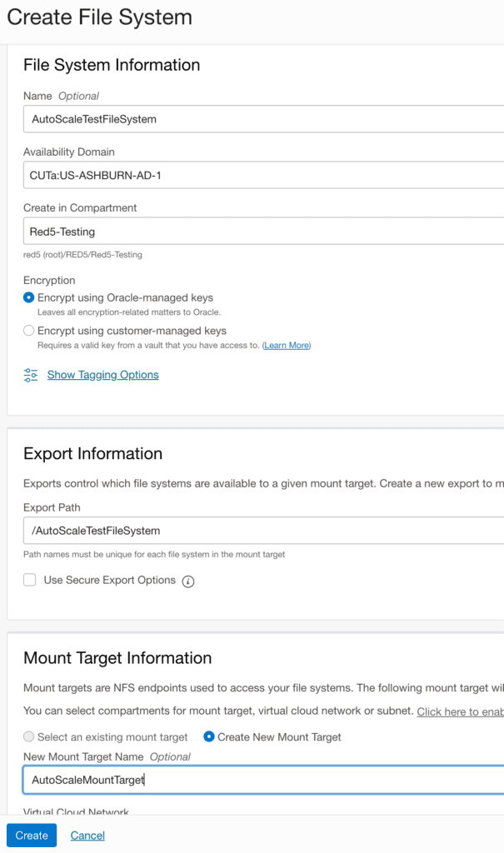Viewport: 504px width, 853px height.
Task: Click the compartment selection enable link
Action: click(x=460, y=711)
